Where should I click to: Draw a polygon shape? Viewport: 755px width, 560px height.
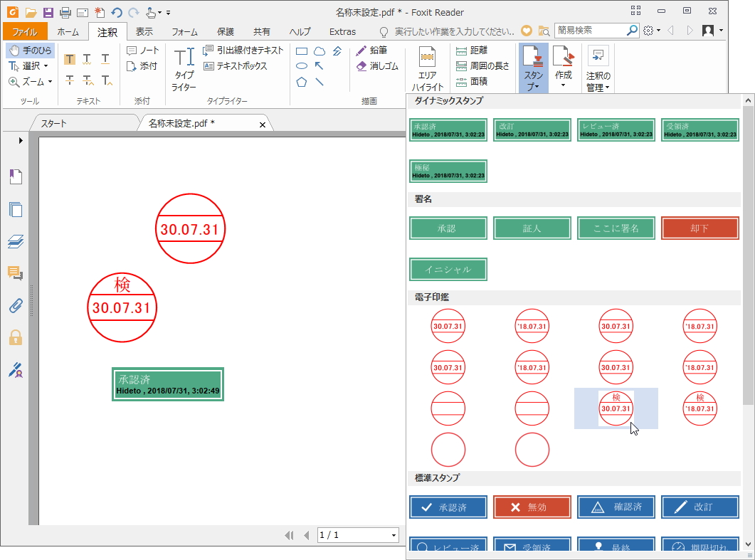pos(302,82)
